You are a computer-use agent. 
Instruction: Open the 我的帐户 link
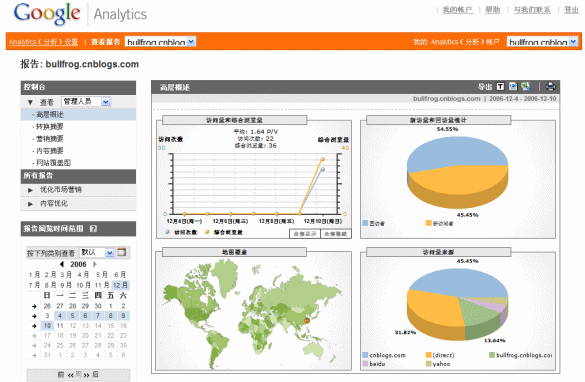458,10
